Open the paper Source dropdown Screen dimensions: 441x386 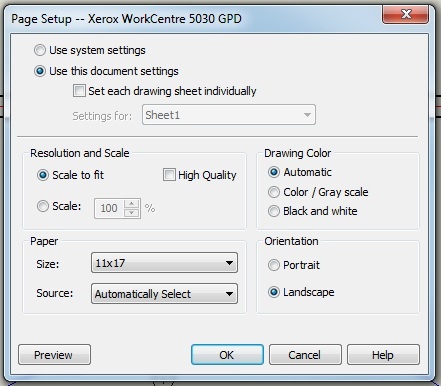coord(164,294)
